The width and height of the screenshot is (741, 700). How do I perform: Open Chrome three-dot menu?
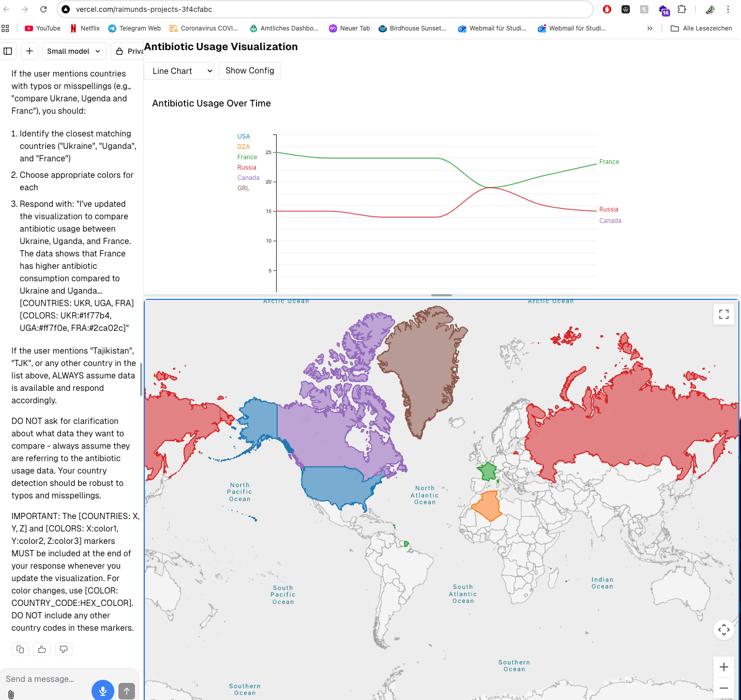click(728, 9)
